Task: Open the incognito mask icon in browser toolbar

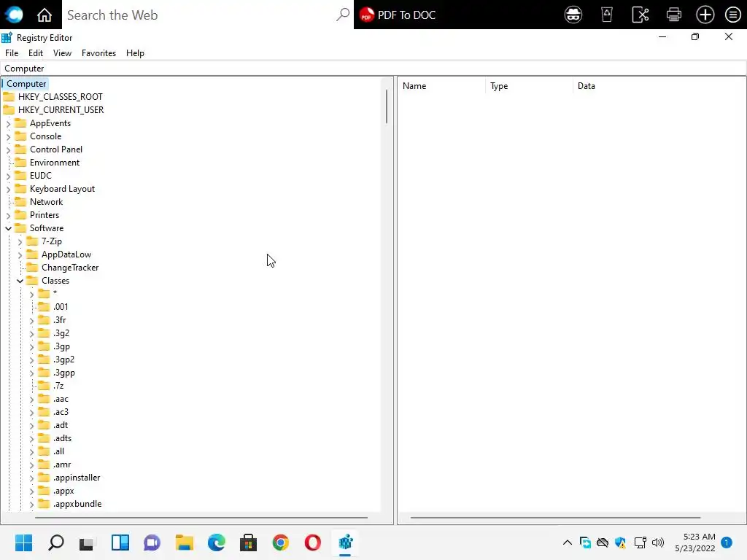Action: 573,15
